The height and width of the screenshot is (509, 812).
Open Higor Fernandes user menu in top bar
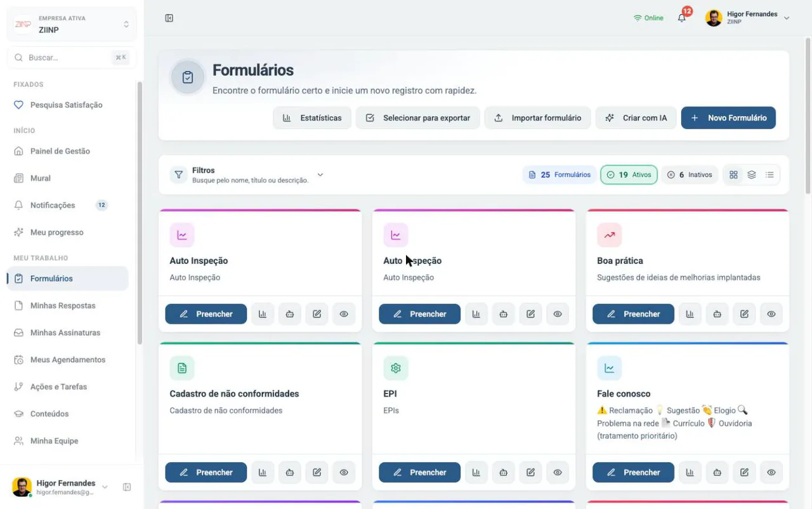point(747,18)
